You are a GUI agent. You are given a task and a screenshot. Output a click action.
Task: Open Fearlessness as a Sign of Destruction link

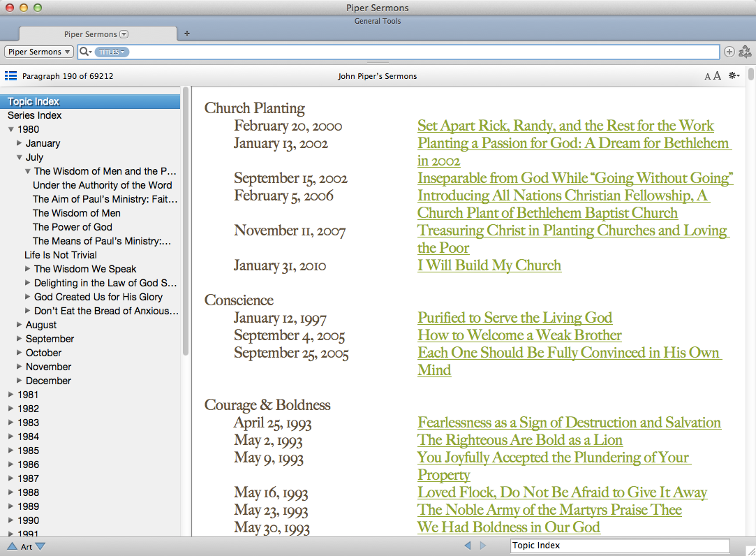pyautogui.click(x=570, y=423)
